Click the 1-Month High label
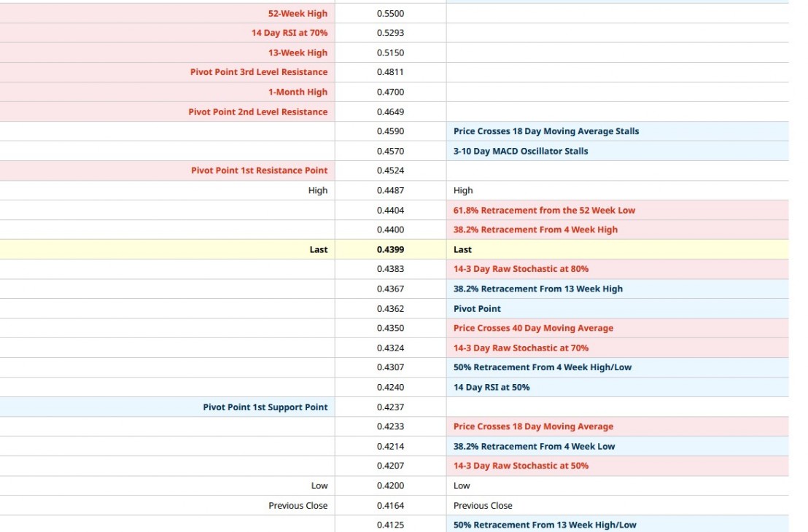 click(x=298, y=92)
